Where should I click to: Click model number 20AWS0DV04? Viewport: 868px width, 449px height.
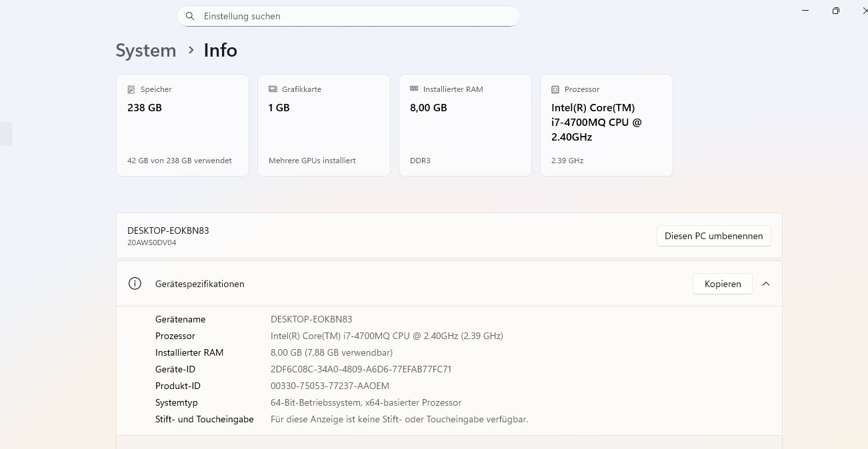pos(152,243)
